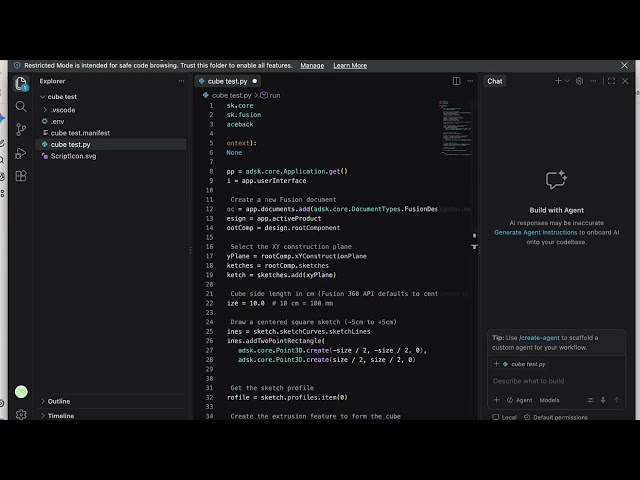Click Learn More link in banner

[x=350, y=65]
